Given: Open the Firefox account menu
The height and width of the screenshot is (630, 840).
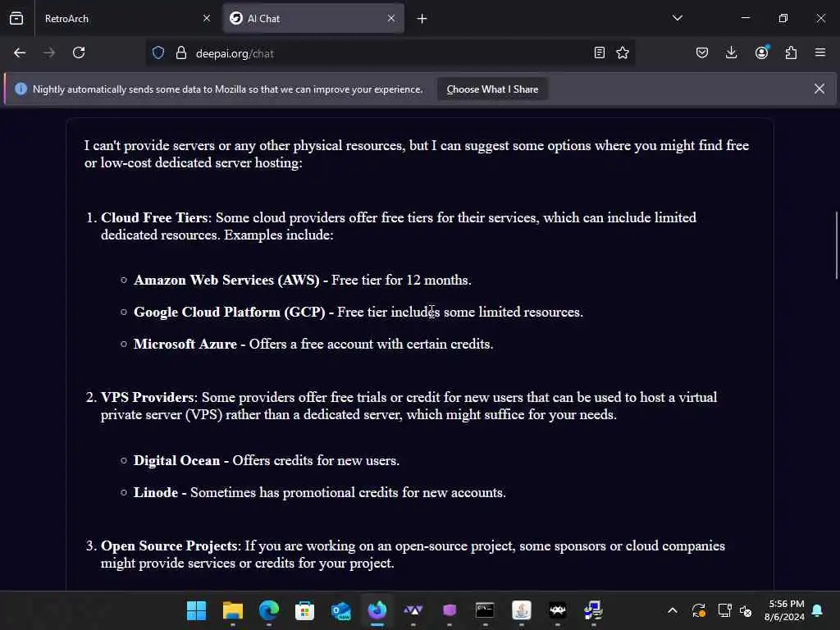Looking at the screenshot, I should [762, 52].
